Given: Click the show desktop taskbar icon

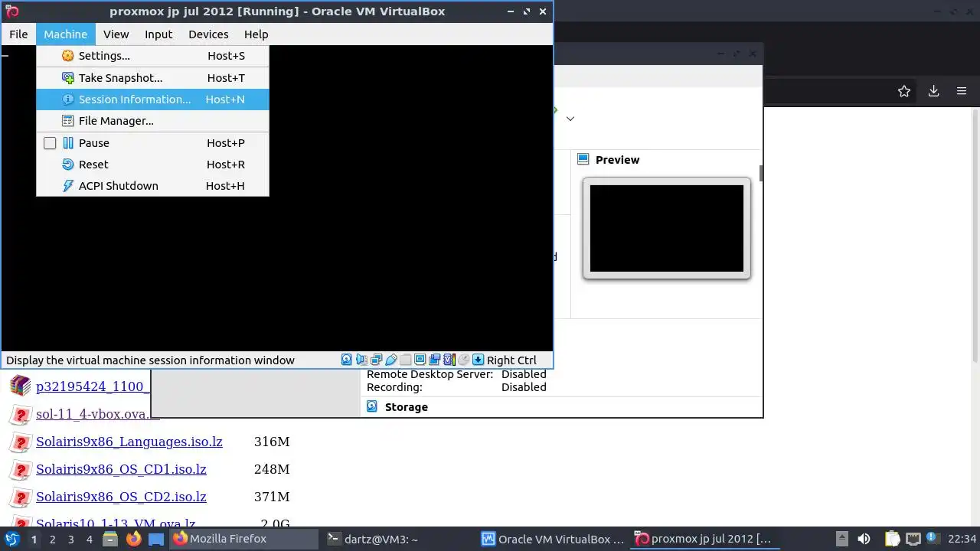Looking at the screenshot, I should 156,539.
